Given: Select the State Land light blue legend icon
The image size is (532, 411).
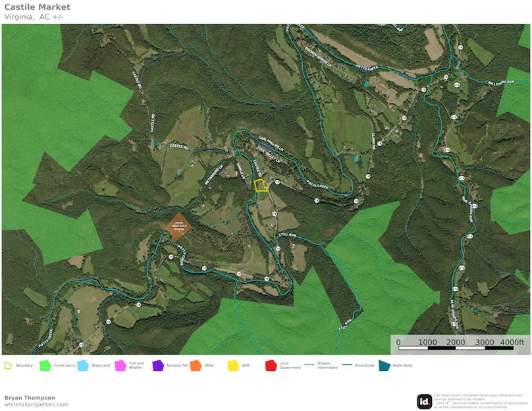Looking at the screenshot, I should pos(82,364).
